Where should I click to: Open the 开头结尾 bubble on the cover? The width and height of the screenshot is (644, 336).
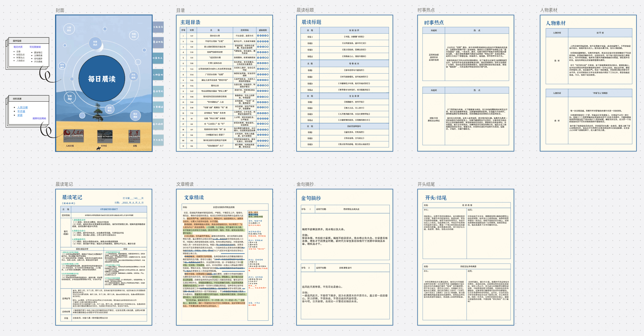click(x=133, y=76)
